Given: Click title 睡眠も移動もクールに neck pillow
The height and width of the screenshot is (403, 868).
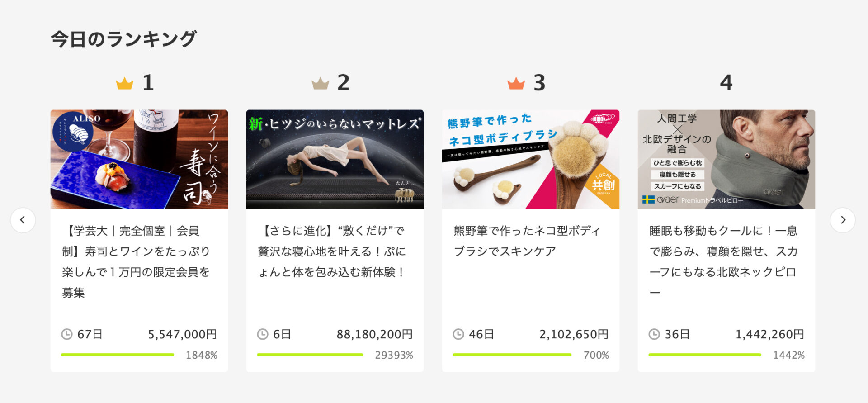Looking at the screenshot, I should [723, 261].
